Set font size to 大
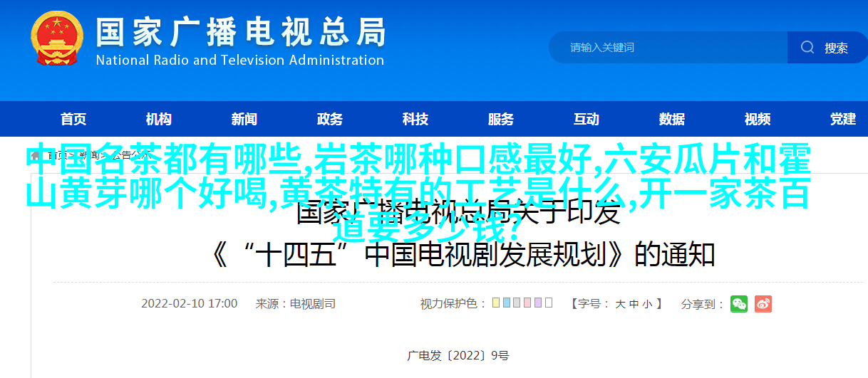 620,304
